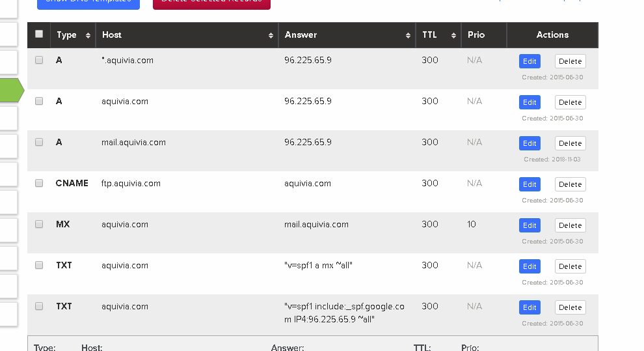Delete the *.aquivia.com wildcard A record
The width and height of the screenshot is (644, 351).
coord(570,61)
